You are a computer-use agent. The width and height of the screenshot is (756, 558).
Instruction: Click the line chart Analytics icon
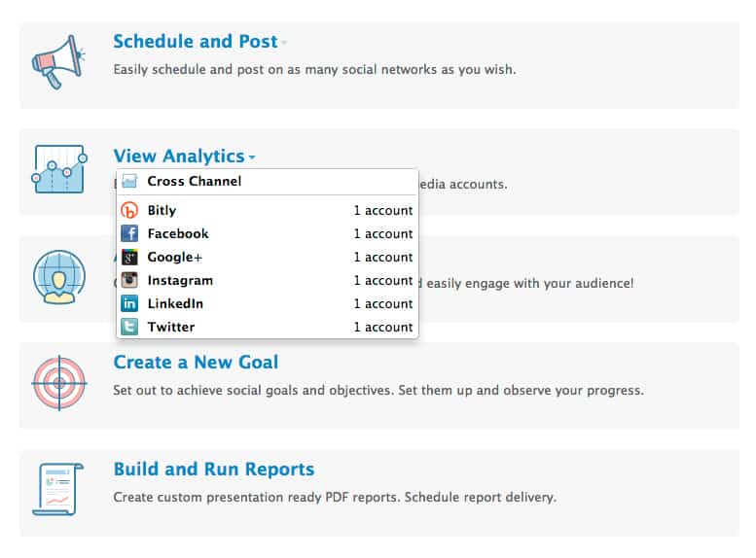tap(59, 169)
